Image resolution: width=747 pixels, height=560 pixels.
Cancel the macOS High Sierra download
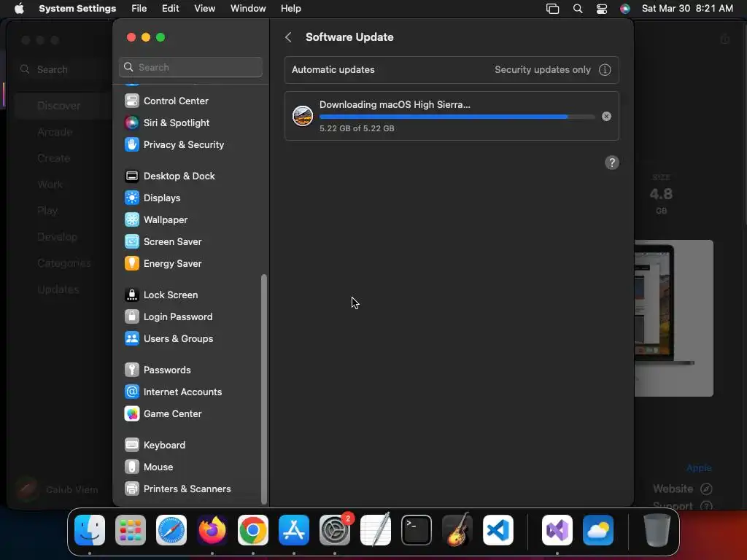(606, 117)
